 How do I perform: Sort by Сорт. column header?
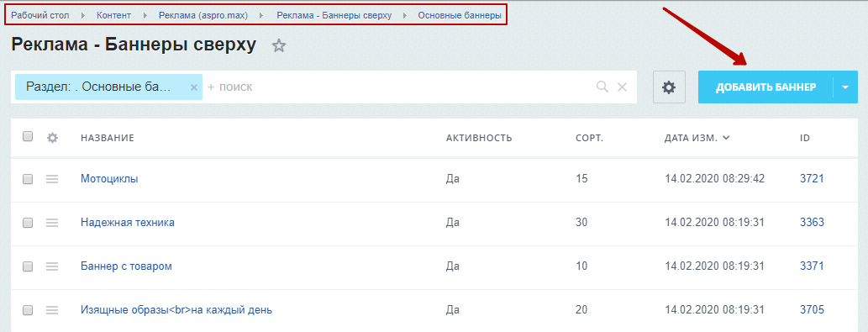tap(590, 138)
